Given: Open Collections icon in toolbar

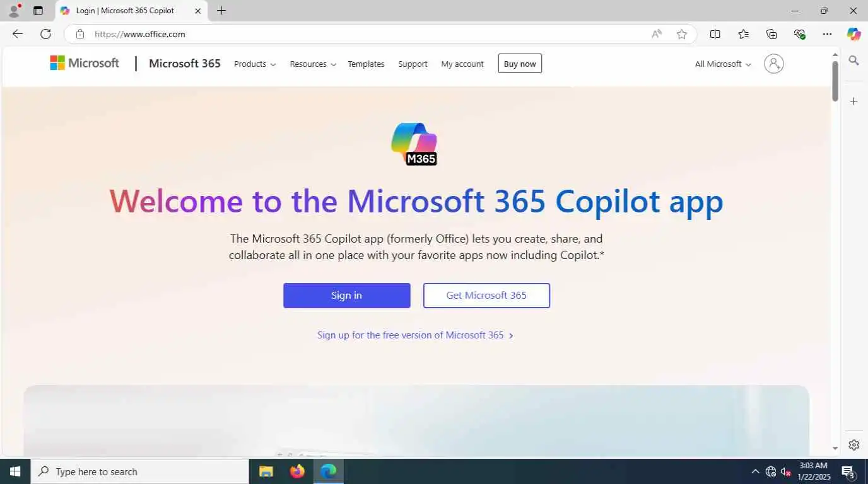Looking at the screenshot, I should (771, 34).
